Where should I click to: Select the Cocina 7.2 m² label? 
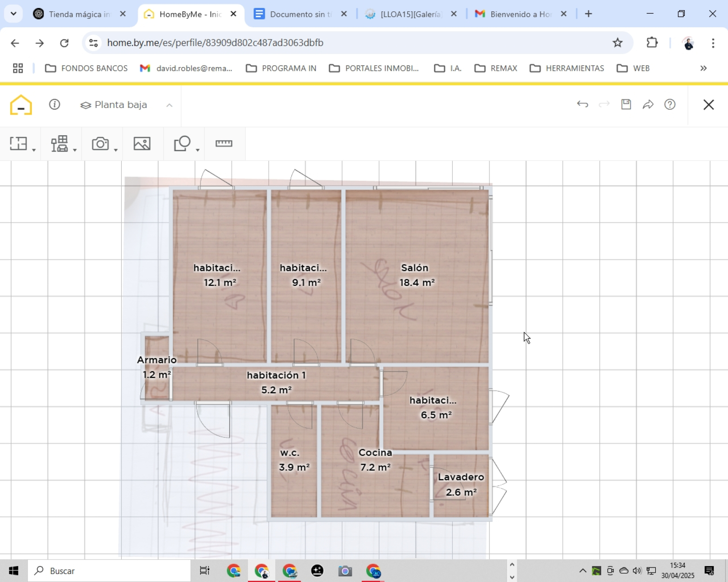[x=375, y=460]
